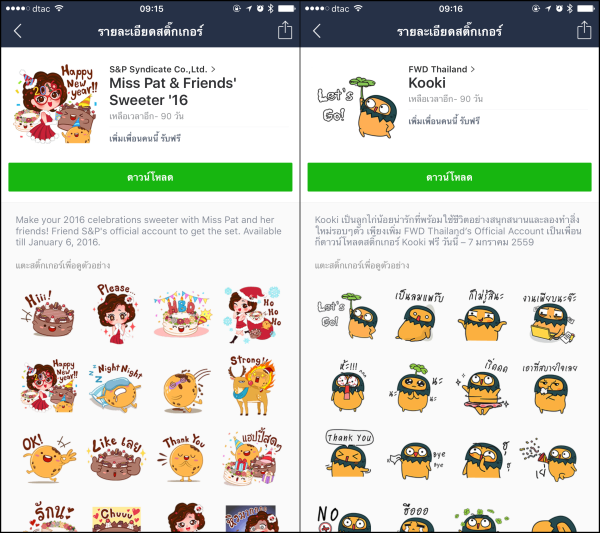Preview the Ho Ho Ho Santa sticker
This screenshot has height=533, width=600.
pyautogui.click(x=253, y=315)
